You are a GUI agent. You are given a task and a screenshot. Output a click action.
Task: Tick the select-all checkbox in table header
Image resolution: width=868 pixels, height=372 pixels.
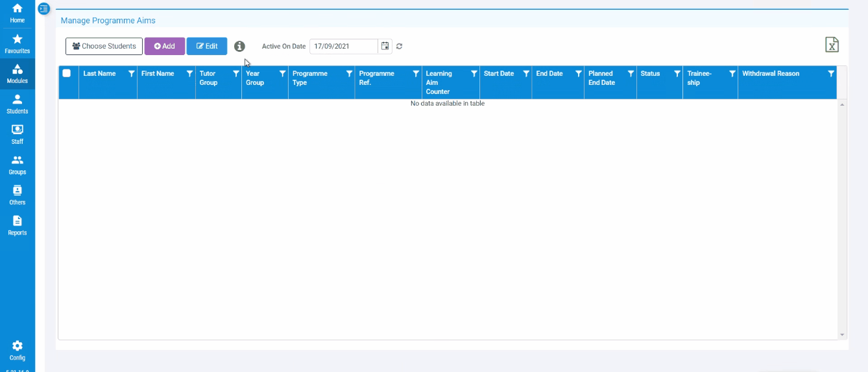[66, 73]
